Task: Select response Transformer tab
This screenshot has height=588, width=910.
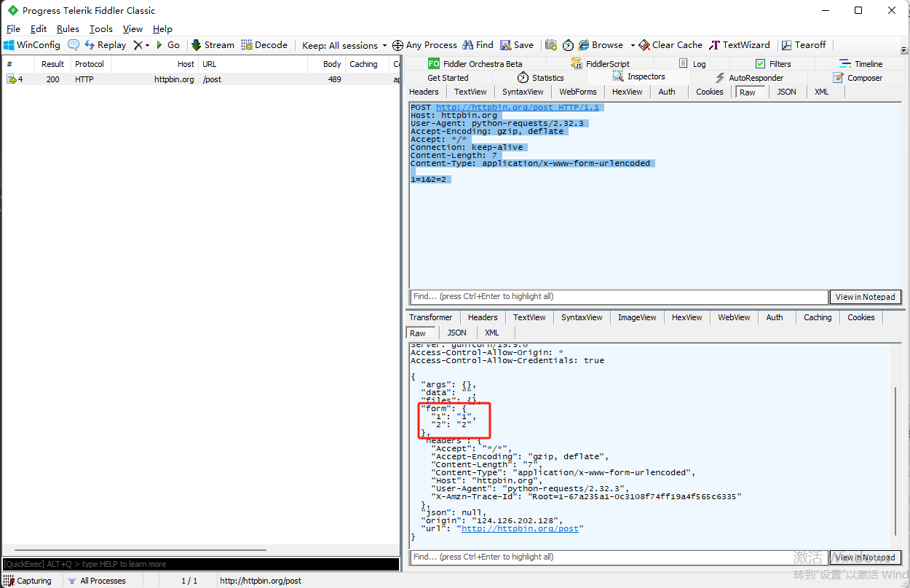Action: pos(430,317)
